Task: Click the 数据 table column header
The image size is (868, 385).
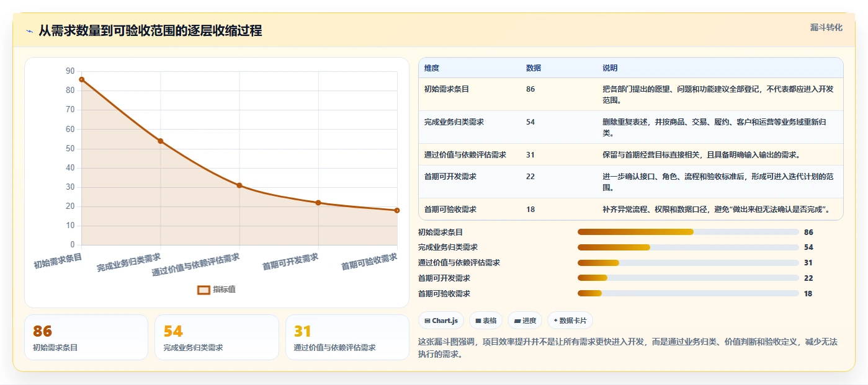Action: [x=534, y=68]
